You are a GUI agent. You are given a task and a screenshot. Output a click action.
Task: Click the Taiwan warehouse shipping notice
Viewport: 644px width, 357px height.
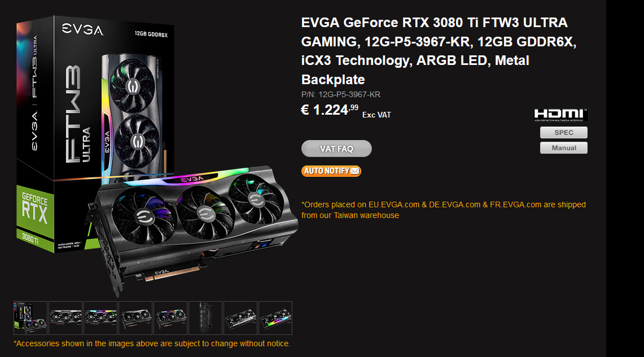[x=444, y=210]
